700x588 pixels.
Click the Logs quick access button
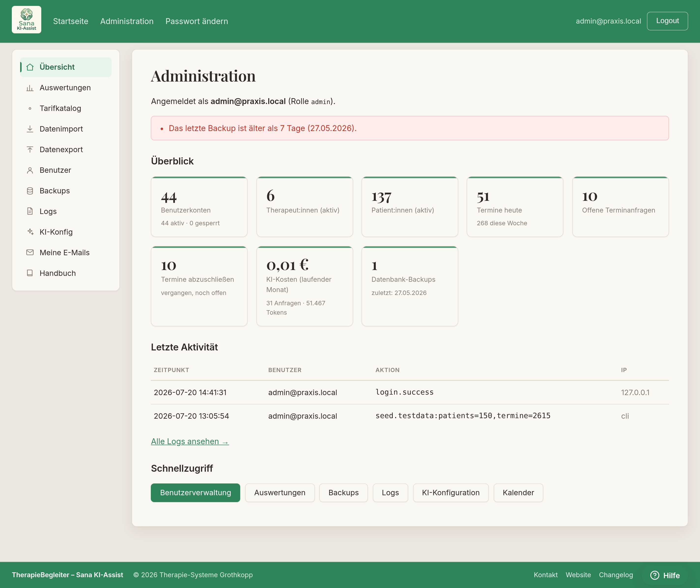click(x=390, y=493)
